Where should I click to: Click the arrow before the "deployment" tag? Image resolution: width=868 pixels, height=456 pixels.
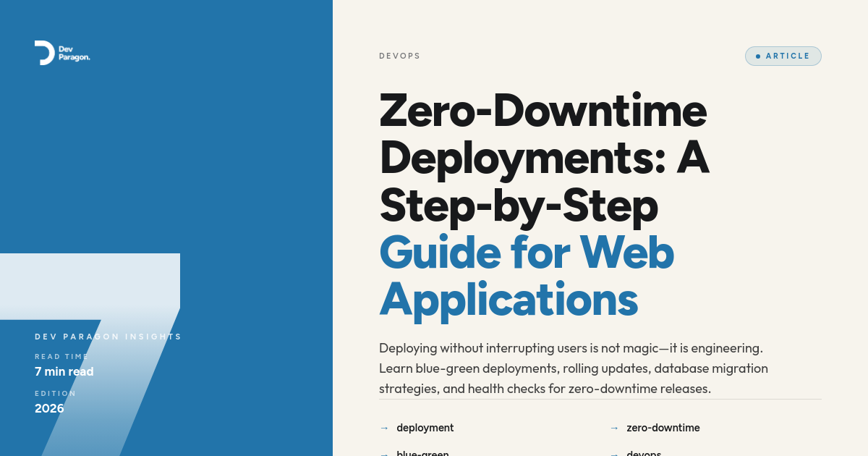point(384,428)
